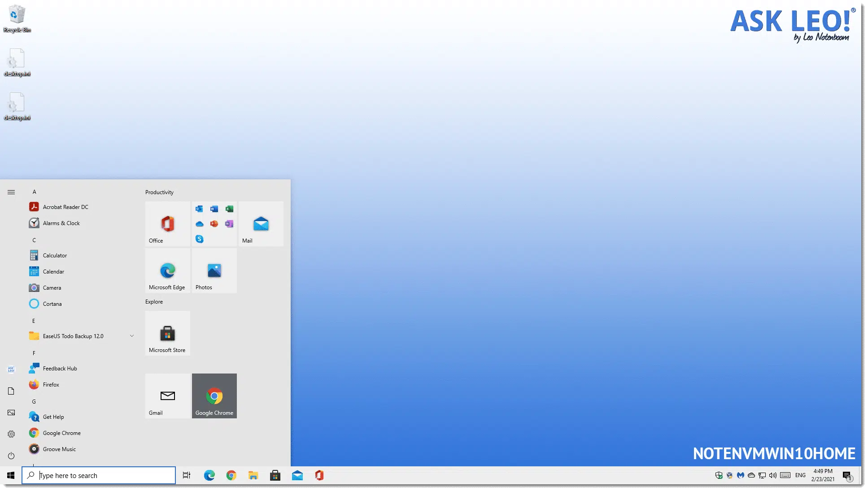Viewport: 868px width, 491px height.
Task: Click the network tray icon
Action: point(762,475)
